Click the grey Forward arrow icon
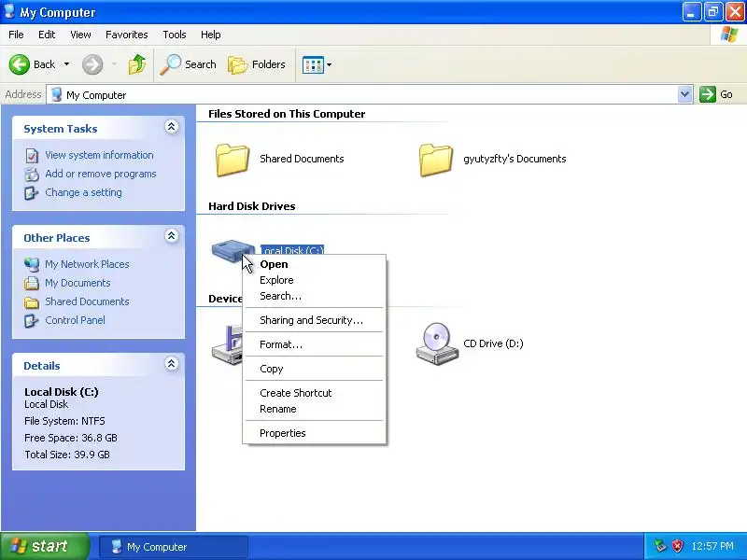This screenshot has height=560, width=747. coord(92,64)
